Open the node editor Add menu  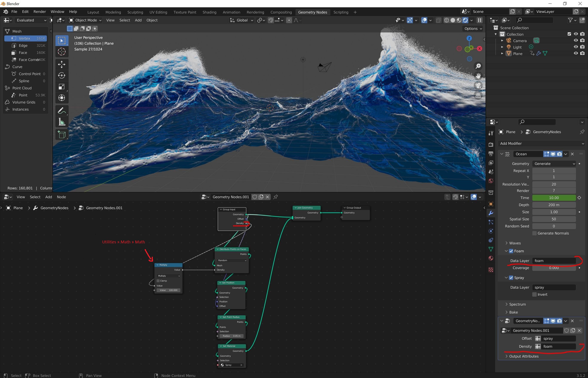[48, 197]
